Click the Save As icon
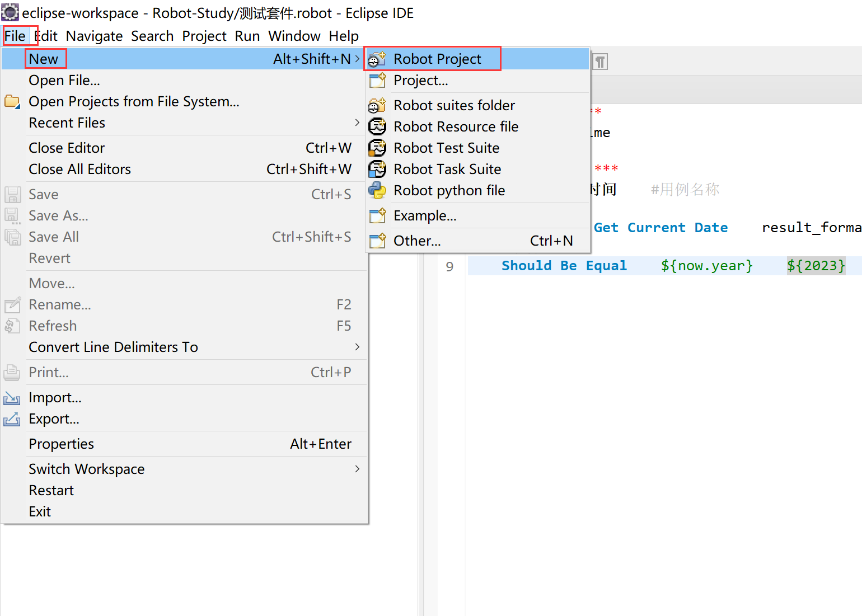Viewport: 862px width, 616px height. 12,216
